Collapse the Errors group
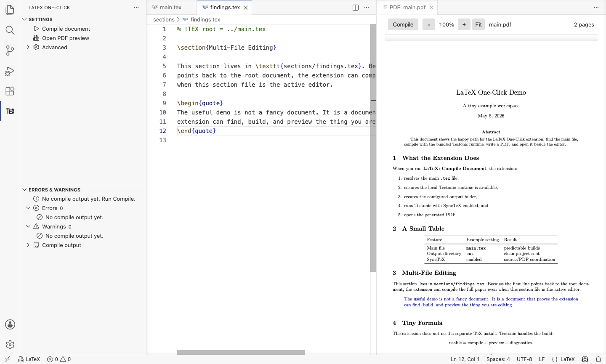Viewport: 606px width, 364px height. [28, 208]
